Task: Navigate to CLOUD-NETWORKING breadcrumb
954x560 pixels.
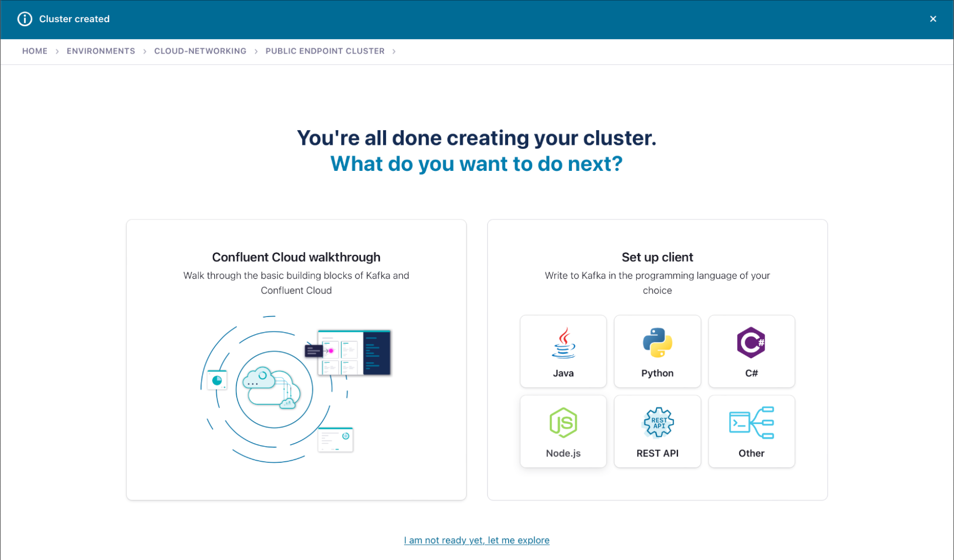Action: tap(200, 51)
